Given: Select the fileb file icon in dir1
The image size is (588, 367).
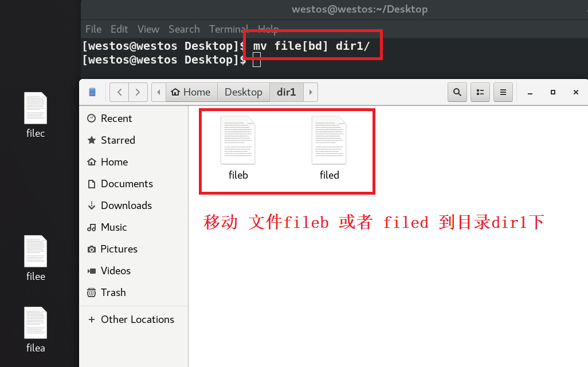Looking at the screenshot, I should click(238, 140).
